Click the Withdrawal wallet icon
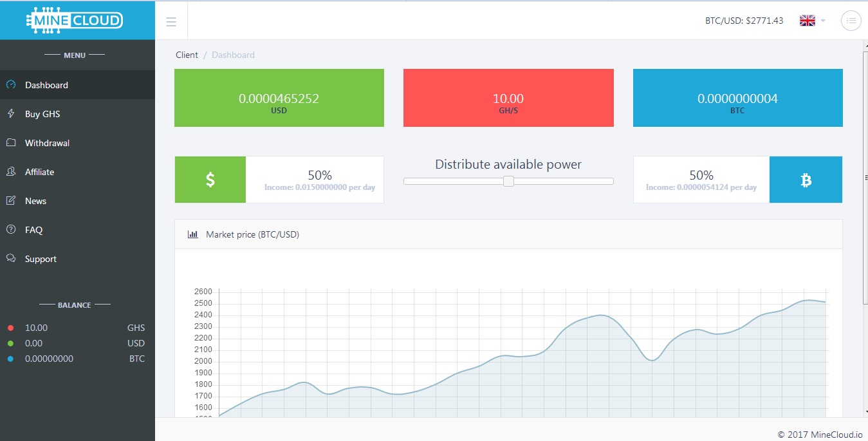Screen dimensions: 868x441 [x=11, y=142]
